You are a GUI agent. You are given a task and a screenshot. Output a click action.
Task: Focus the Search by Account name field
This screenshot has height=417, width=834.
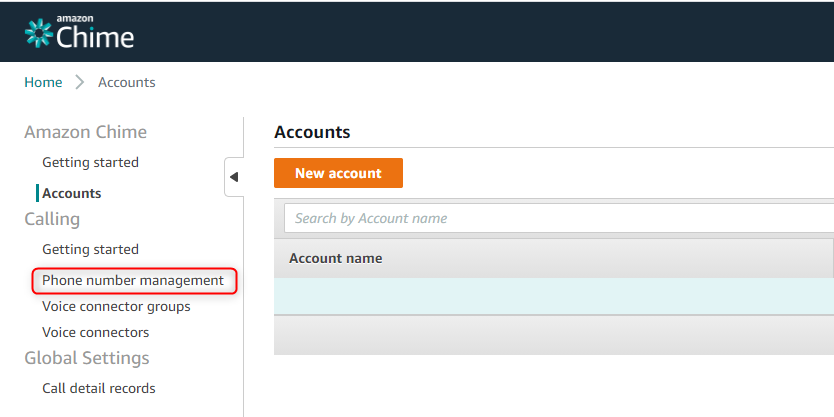tap(558, 218)
